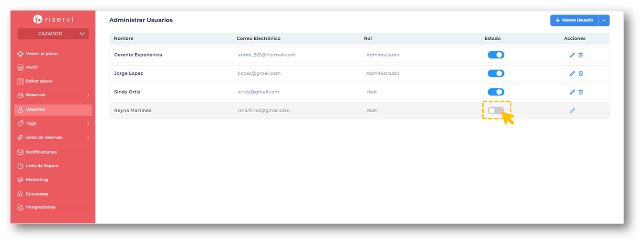Edit Reyna Martinez with pencil icon
The height and width of the screenshot is (244, 644).
[572, 110]
